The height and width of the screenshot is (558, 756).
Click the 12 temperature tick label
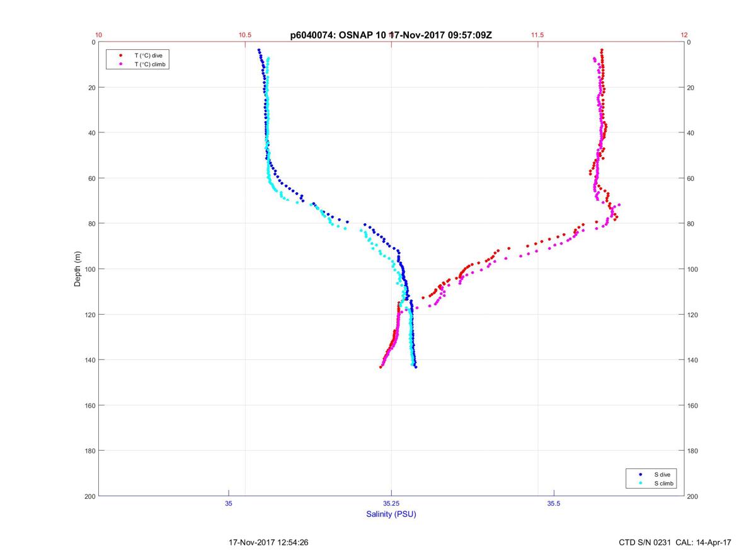[x=684, y=35]
